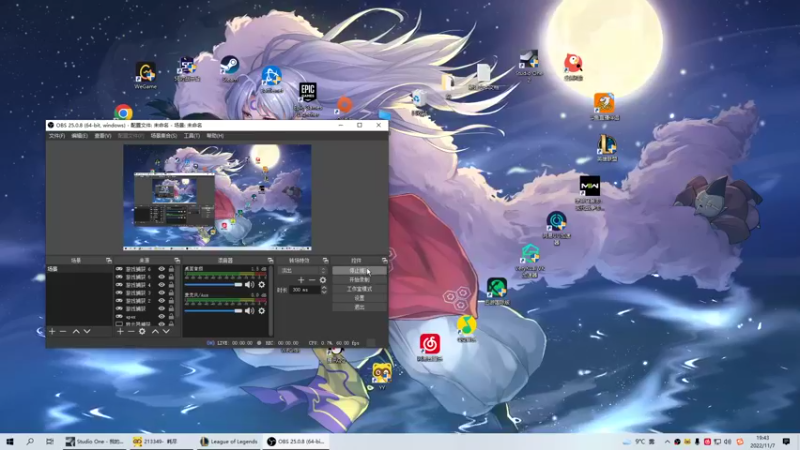Decrease transition duration with down arrow
The image size is (800, 450).
tap(323, 292)
